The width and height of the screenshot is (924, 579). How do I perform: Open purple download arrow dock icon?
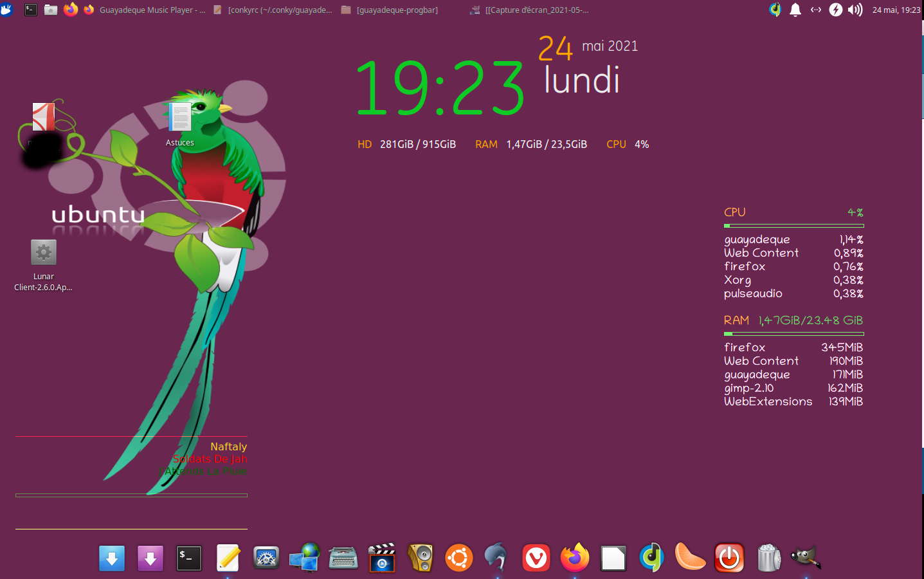[150, 558]
